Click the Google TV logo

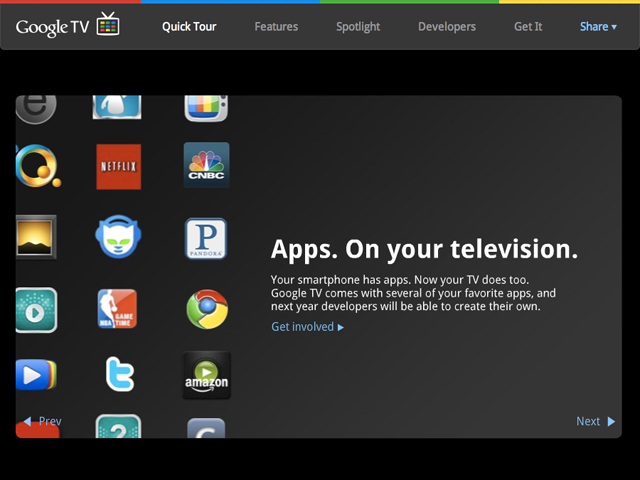coord(67,25)
